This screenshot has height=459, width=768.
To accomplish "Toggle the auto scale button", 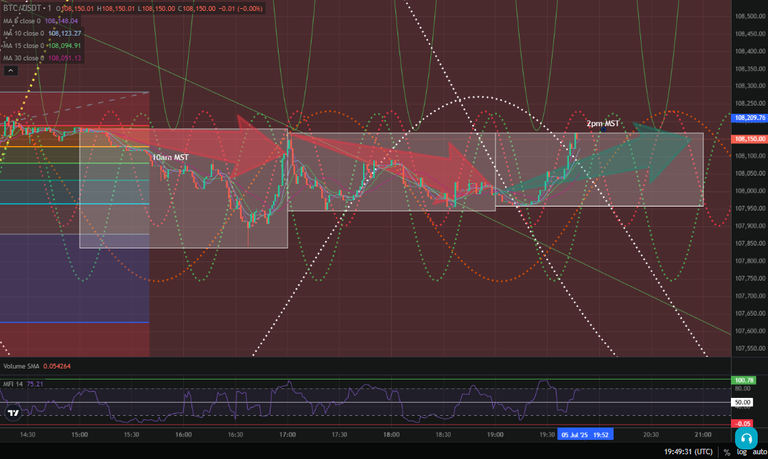I will pyautogui.click(x=760, y=452).
